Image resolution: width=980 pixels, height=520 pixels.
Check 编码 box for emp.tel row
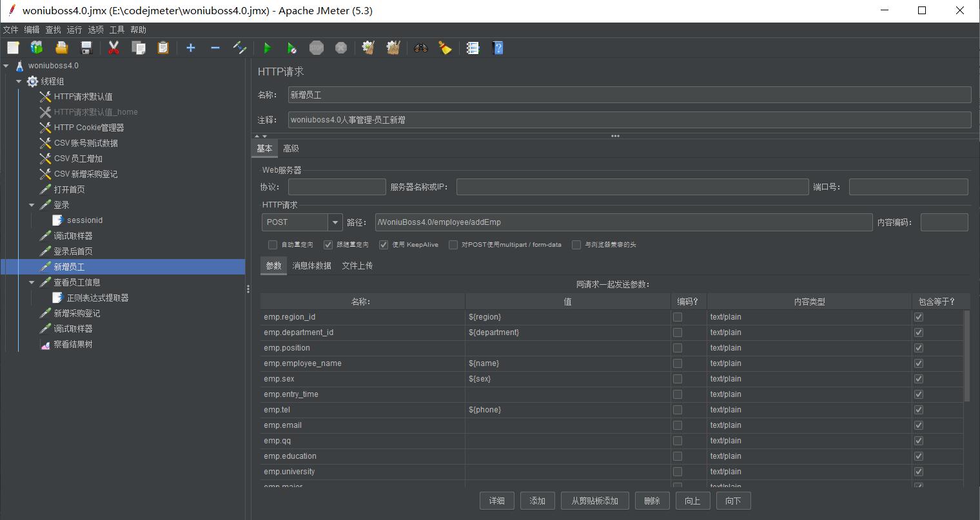point(678,410)
